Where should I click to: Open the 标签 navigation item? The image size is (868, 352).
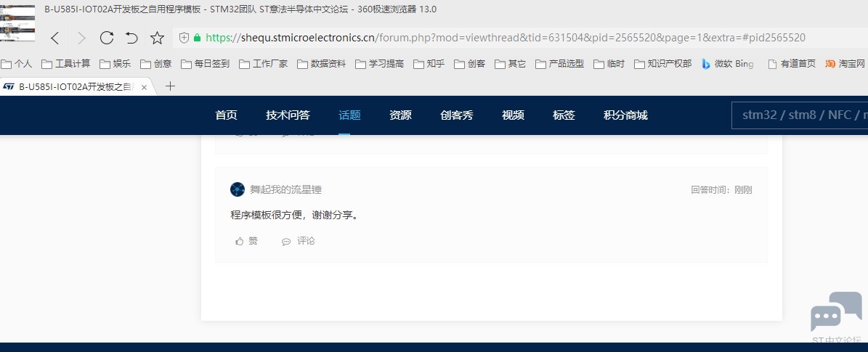(x=564, y=115)
